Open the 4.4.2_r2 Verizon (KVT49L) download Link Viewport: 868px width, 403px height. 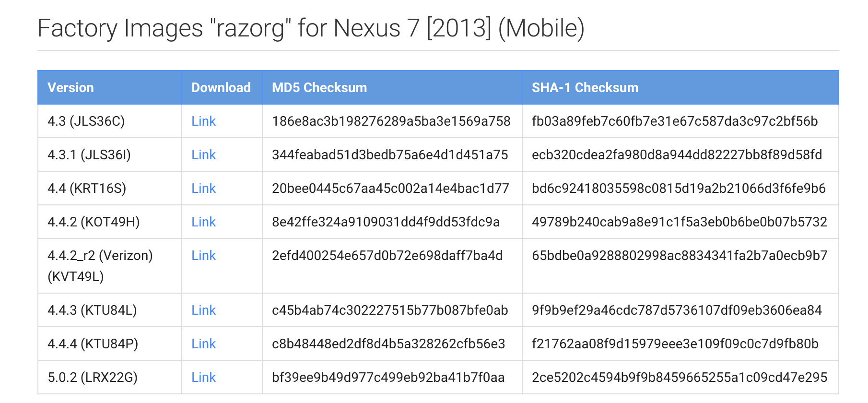pyautogui.click(x=203, y=256)
